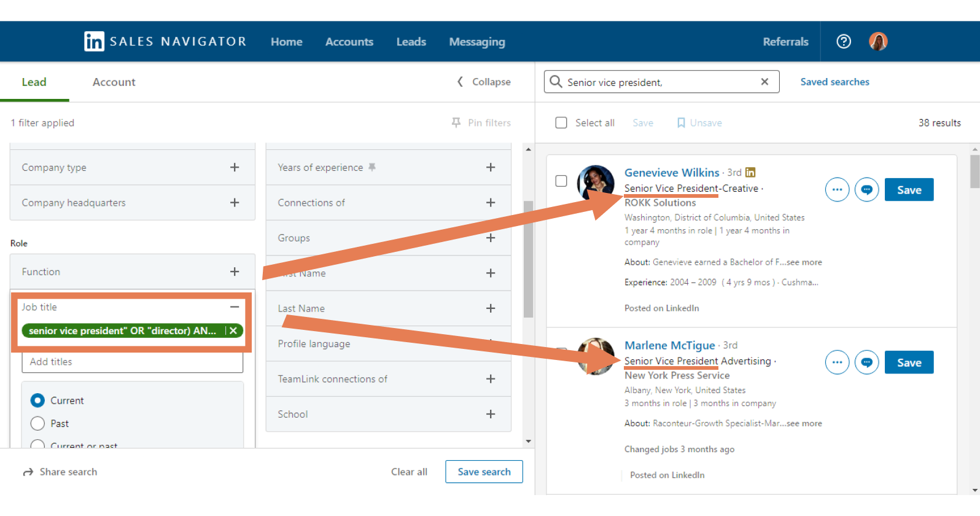Open Genevieve Wilkins profile name link
The image size is (980, 516).
click(x=672, y=173)
